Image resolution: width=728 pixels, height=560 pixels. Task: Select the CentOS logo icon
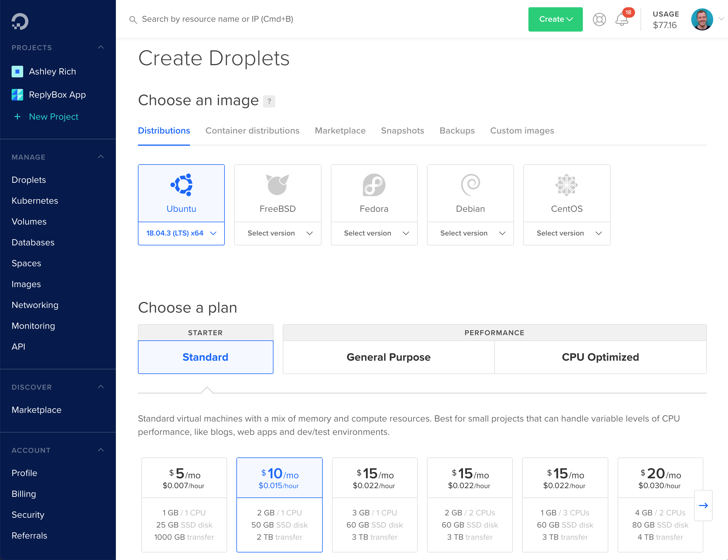[x=567, y=185]
